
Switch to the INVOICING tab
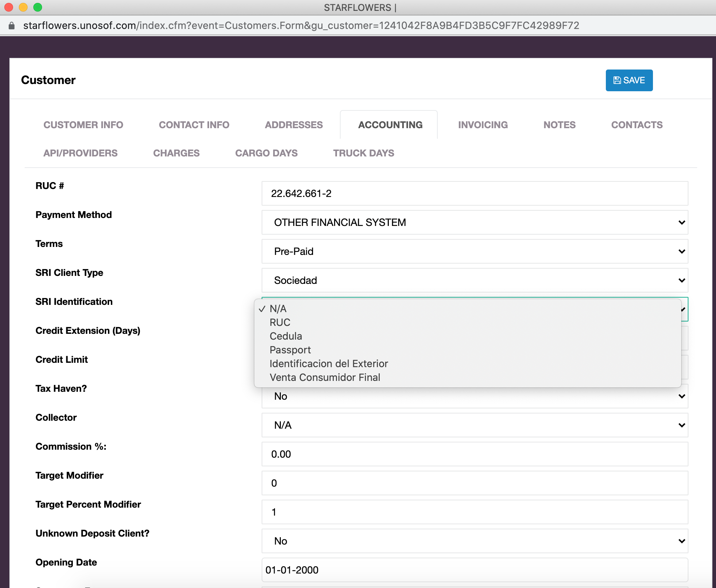point(483,125)
